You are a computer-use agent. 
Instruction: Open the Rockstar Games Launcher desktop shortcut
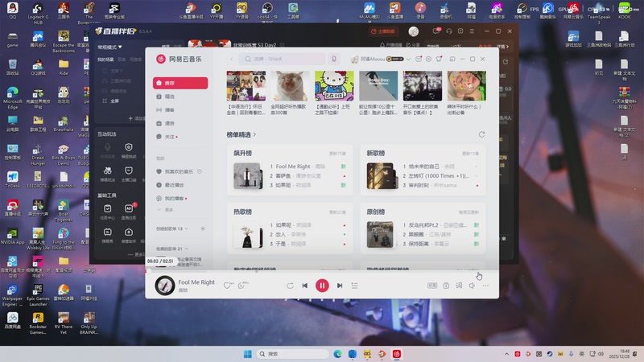(38, 323)
